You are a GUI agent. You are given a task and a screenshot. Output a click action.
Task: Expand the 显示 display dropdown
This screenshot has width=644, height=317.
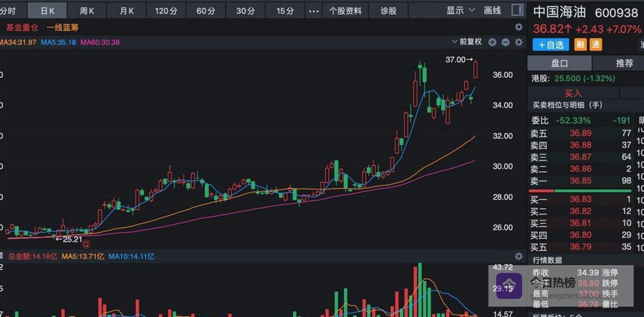tap(460, 10)
